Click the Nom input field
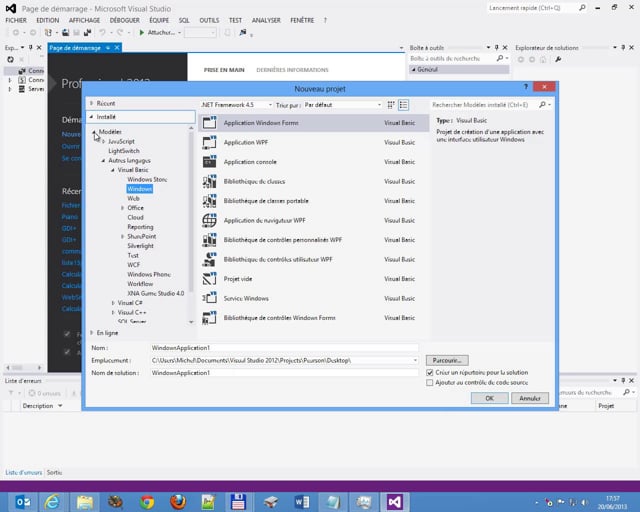The width and height of the screenshot is (640, 512). coord(284,348)
